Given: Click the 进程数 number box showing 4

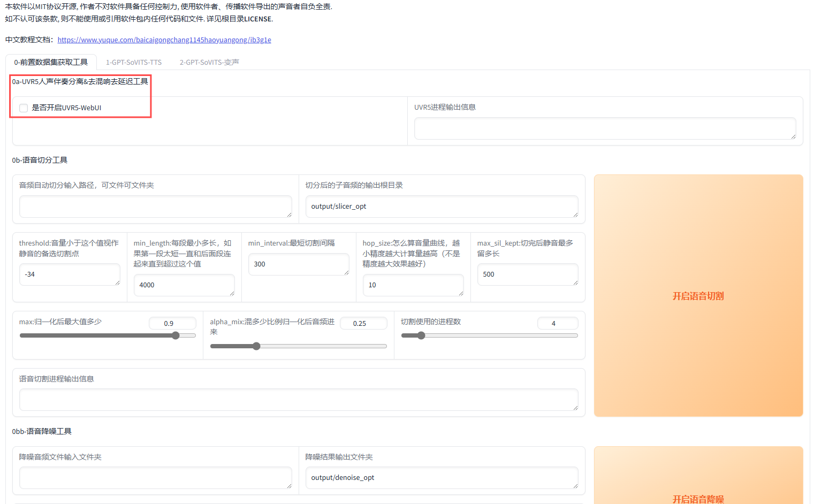Looking at the screenshot, I should 558,323.
